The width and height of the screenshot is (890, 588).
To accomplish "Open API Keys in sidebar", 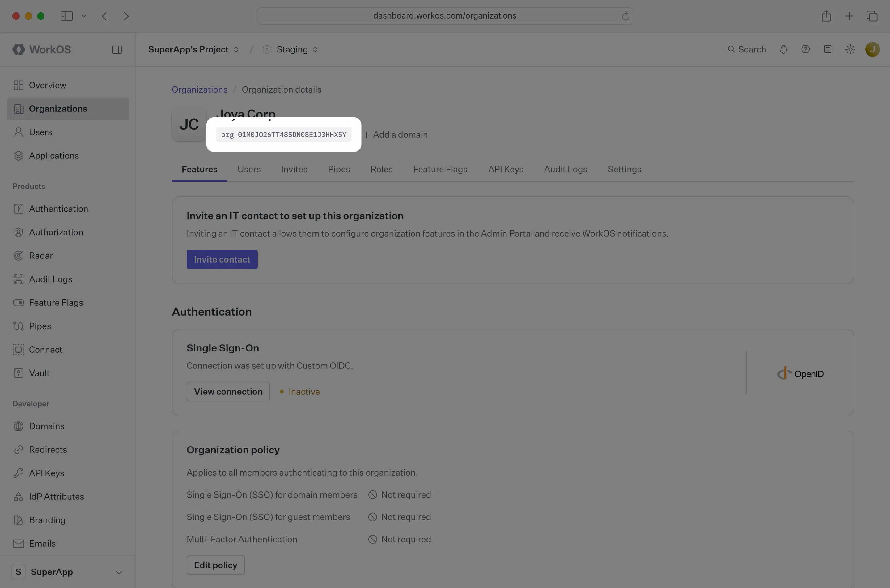I will (68, 473).
